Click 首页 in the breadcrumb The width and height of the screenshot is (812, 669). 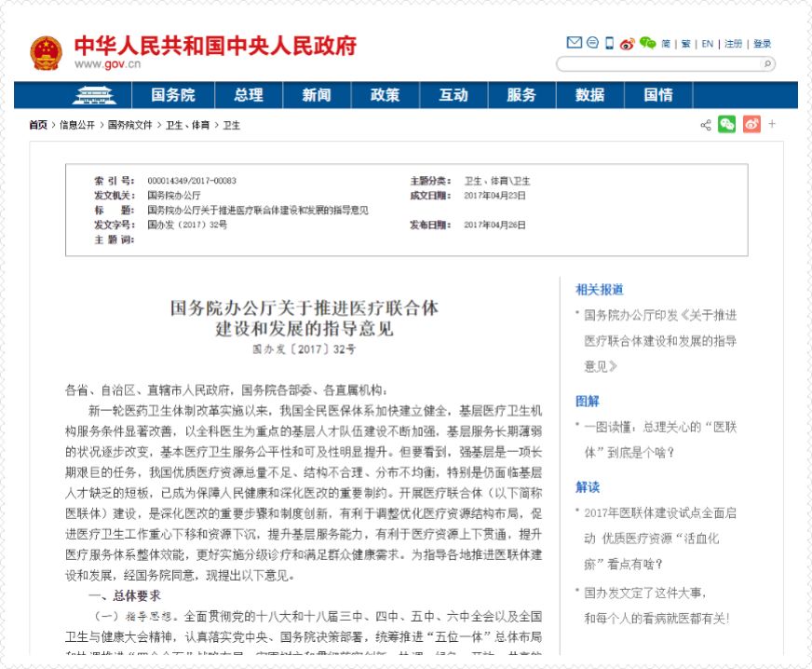(37, 125)
